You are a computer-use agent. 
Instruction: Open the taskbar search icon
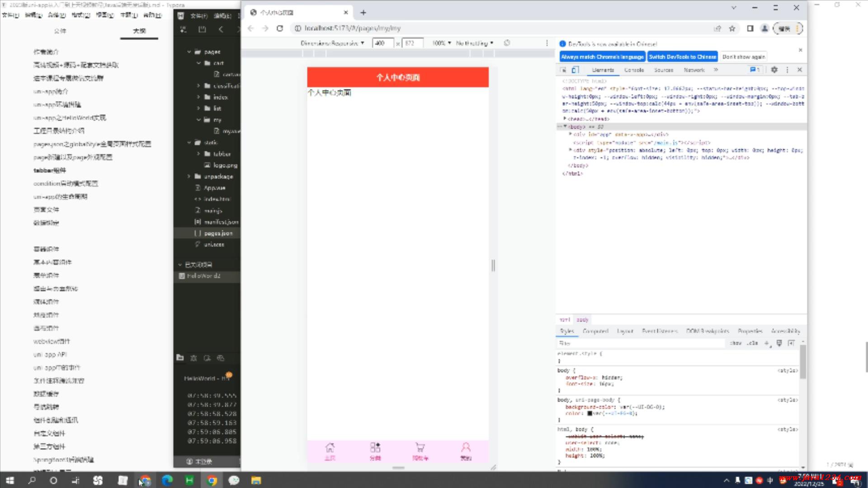[x=32, y=480]
